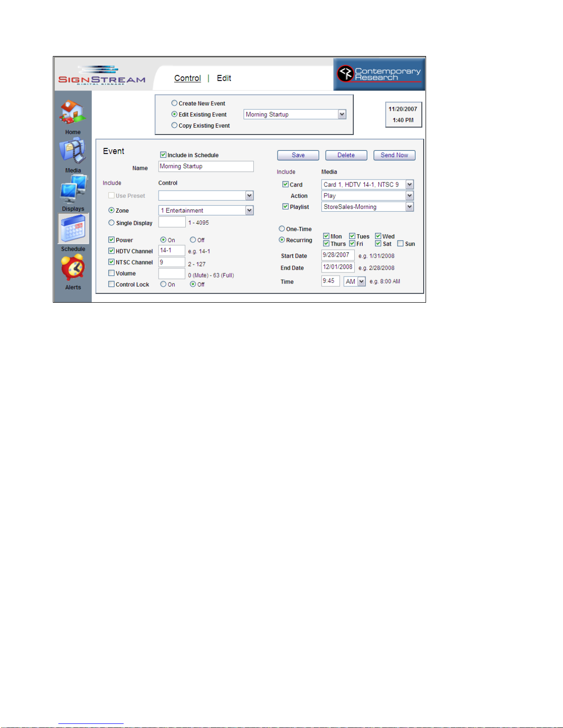Enable the Sun checkbox
The image size is (563, 728).
400,243
